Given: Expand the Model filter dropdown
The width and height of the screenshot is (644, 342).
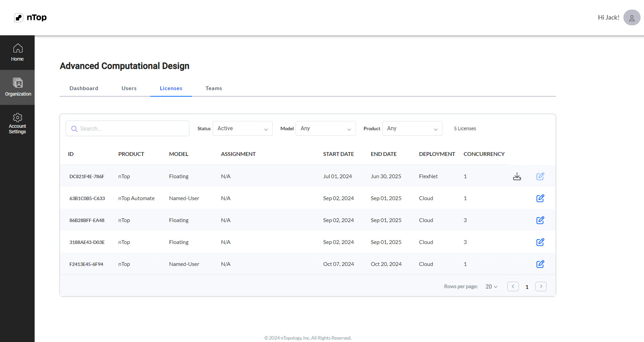Looking at the screenshot, I should point(325,129).
